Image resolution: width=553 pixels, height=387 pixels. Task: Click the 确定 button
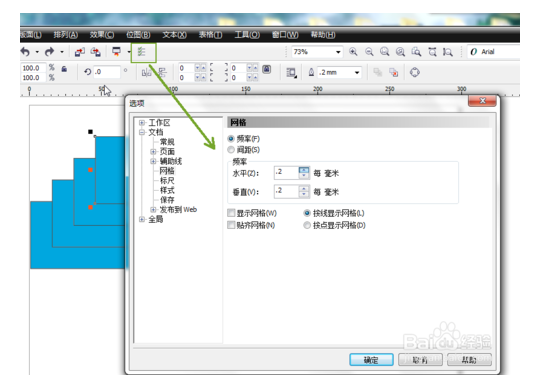[x=371, y=360]
